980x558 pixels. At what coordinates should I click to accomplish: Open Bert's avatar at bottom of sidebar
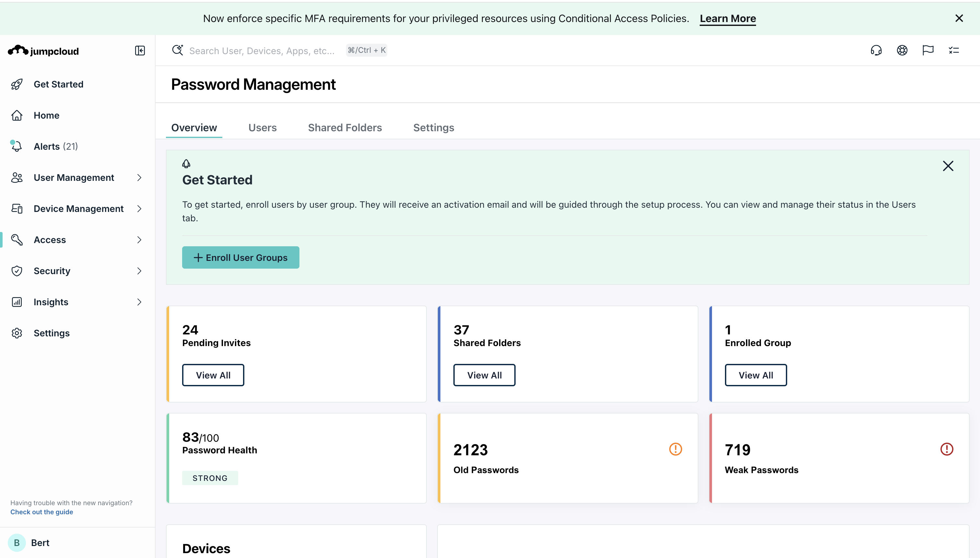click(17, 542)
